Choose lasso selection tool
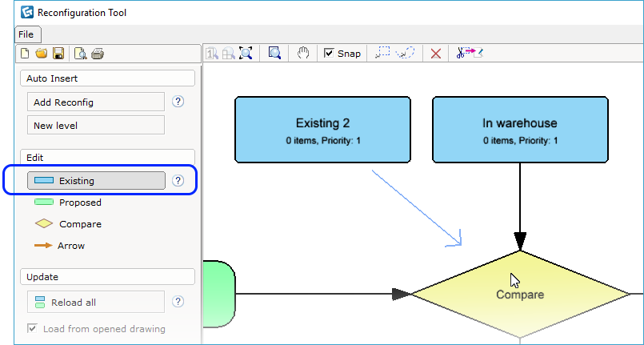Image resolution: width=644 pixels, height=345 pixels. (405, 54)
